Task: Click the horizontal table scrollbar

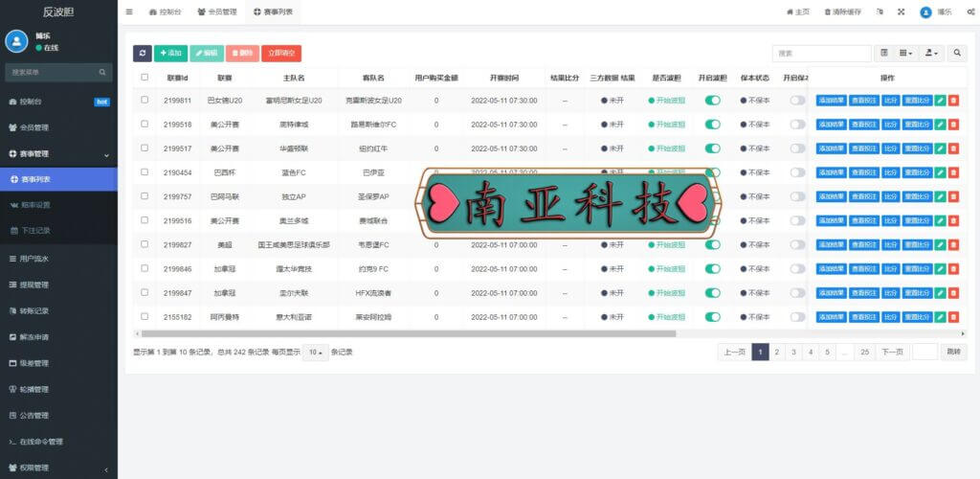Action: click(x=408, y=334)
